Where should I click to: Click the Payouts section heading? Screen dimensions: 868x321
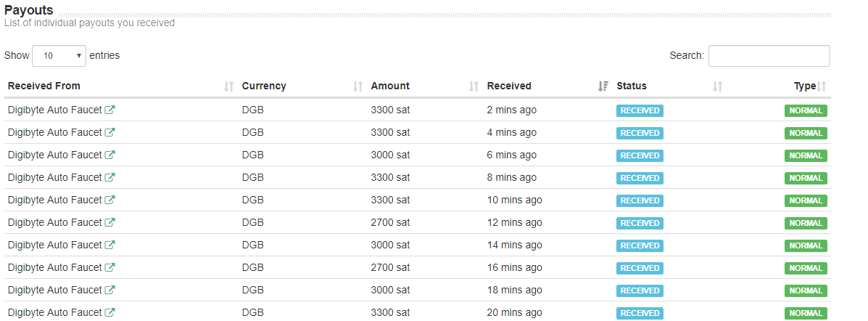click(29, 10)
